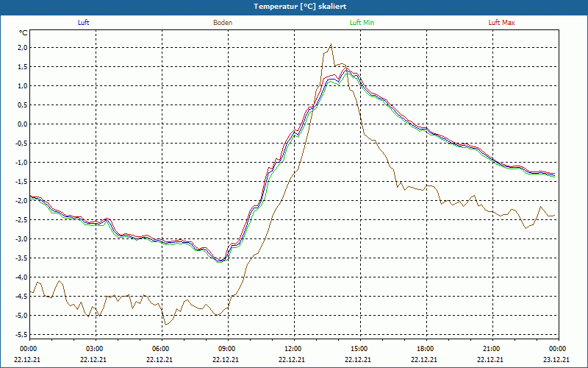This screenshot has width=588, height=368.
Task: Click the -1,5 value on the y-axis
Action: coord(21,182)
